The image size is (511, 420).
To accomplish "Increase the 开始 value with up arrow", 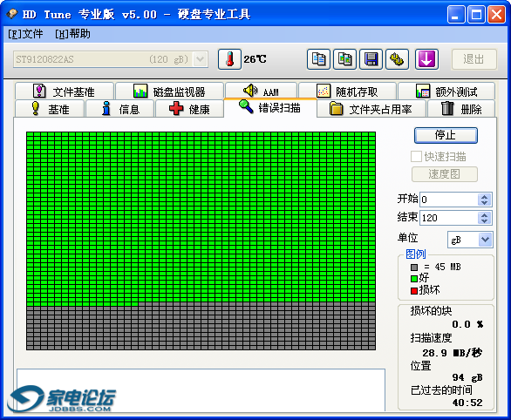I will click(484, 197).
